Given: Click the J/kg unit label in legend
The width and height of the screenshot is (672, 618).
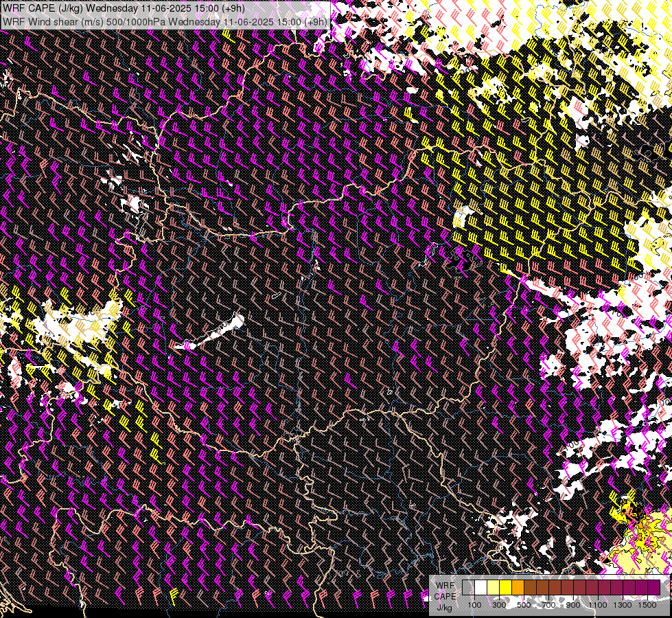Looking at the screenshot, I should (x=445, y=608).
